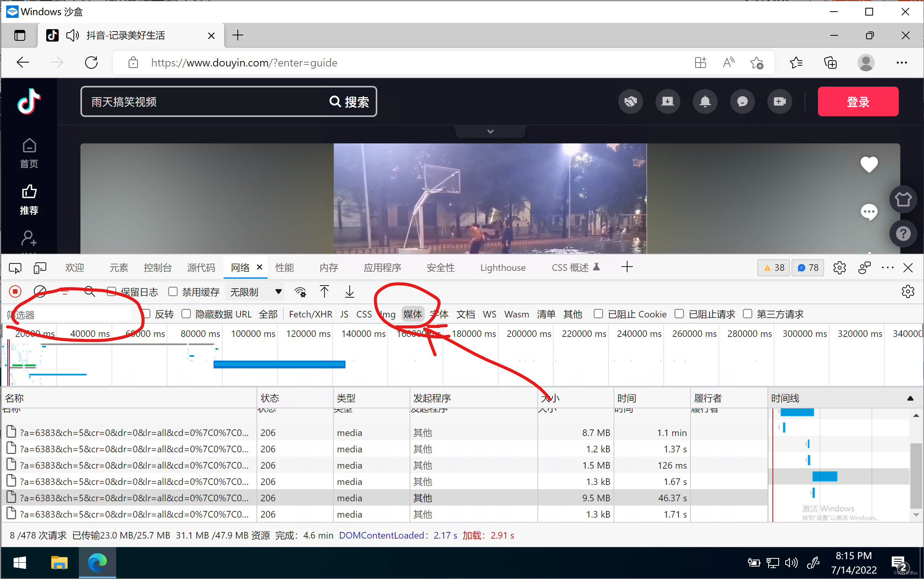
Task: Click the record network log button
Action: [15, 291]
